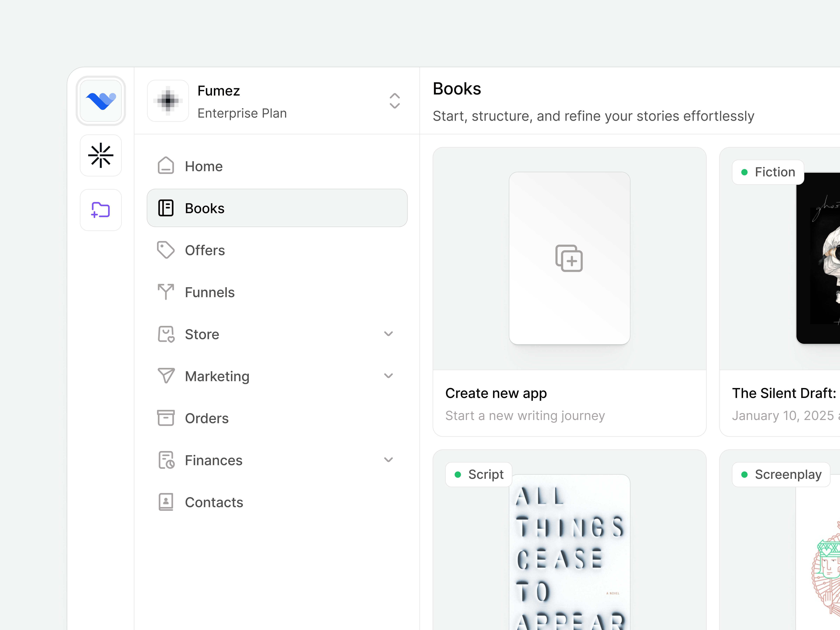Select the wave-logo workspace icon
Viewport: 840px width, 630px height.
click(x=101, y=101)
